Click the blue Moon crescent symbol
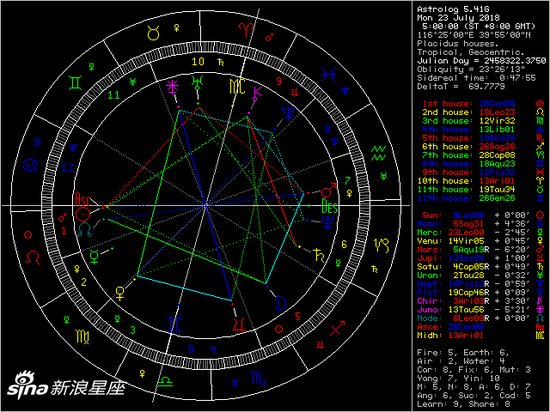This screenshot has width=550, height=412. pyautogui.click(x=280, y=303)
